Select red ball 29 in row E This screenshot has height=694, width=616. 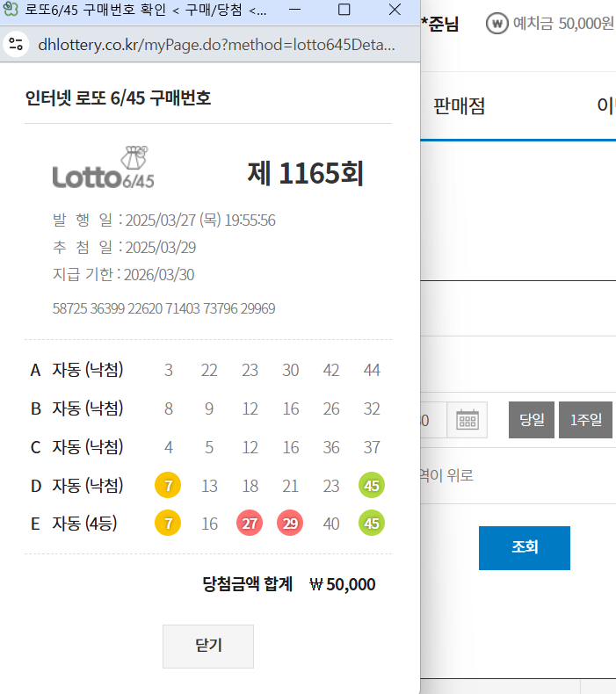(290, 524)
